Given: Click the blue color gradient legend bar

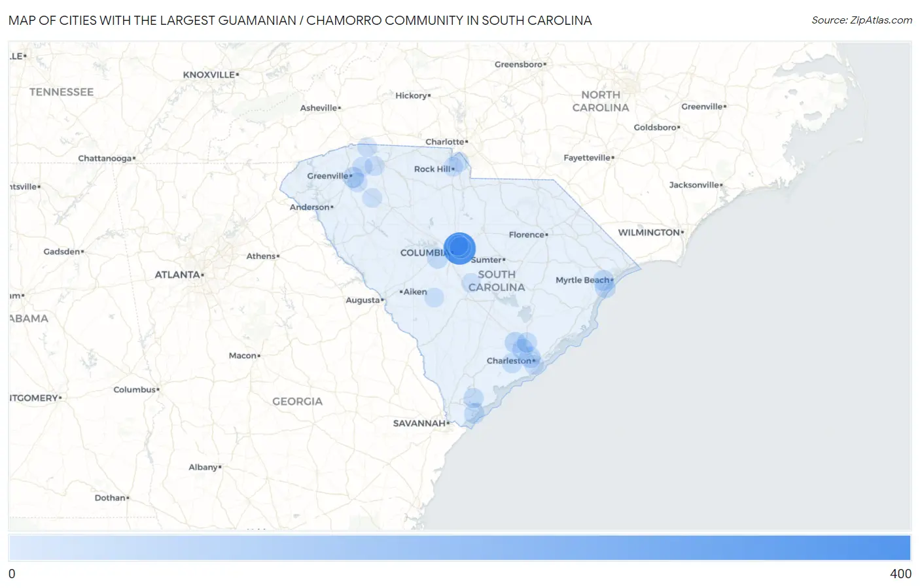Looking at the screenshot, I should coord(459,548).
